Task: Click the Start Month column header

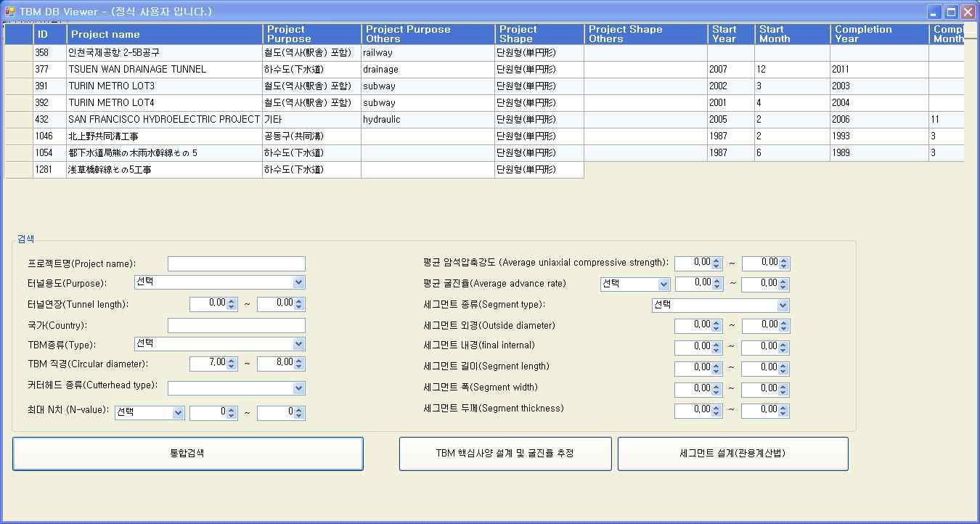Action: (793, 34)
